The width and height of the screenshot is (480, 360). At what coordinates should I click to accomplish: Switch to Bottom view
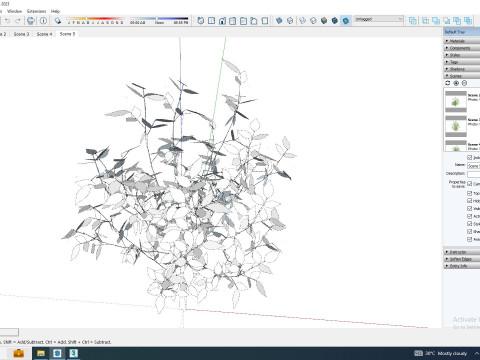(x=265, y=21)
